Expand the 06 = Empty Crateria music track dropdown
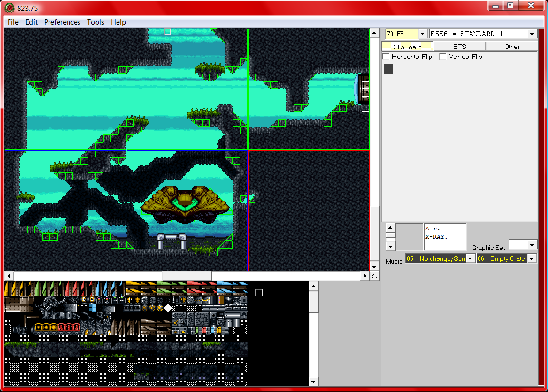This screenshot has height=392, width=548. tap(532, 258)
